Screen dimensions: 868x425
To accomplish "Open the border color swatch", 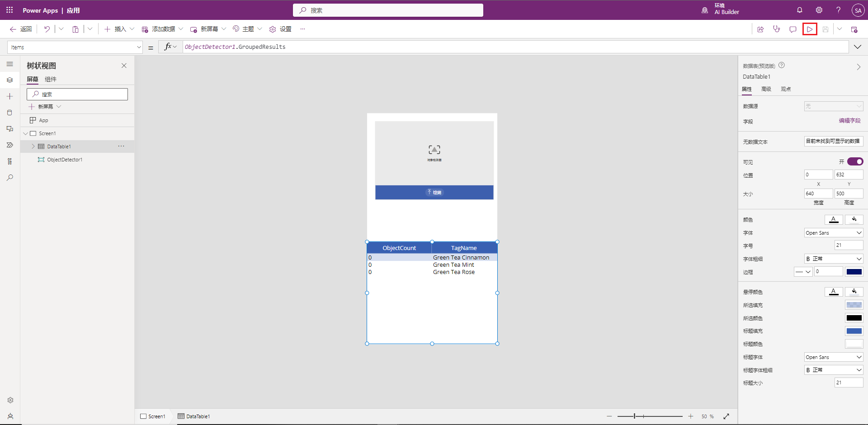I will click(854, 272).
